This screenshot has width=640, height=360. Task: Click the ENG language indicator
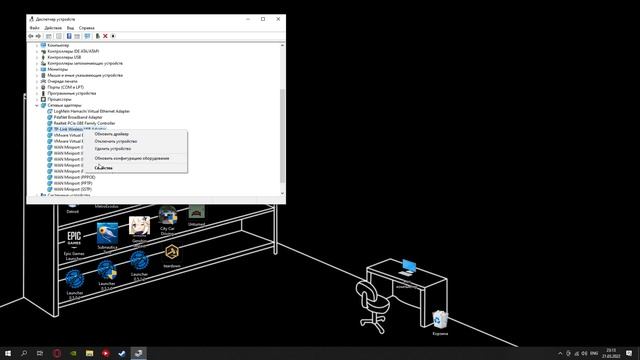[x=594, y=353]
